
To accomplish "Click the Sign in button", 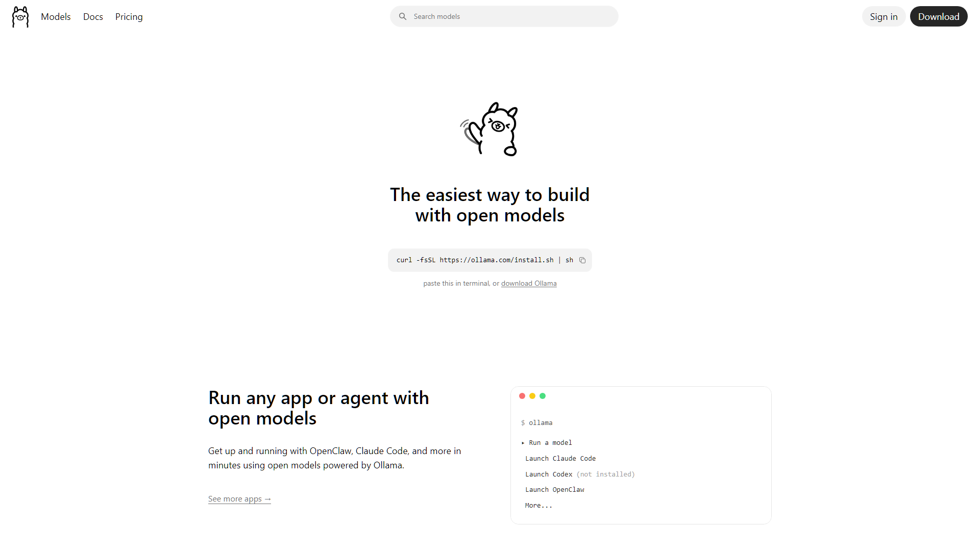I will coord(884,16).
